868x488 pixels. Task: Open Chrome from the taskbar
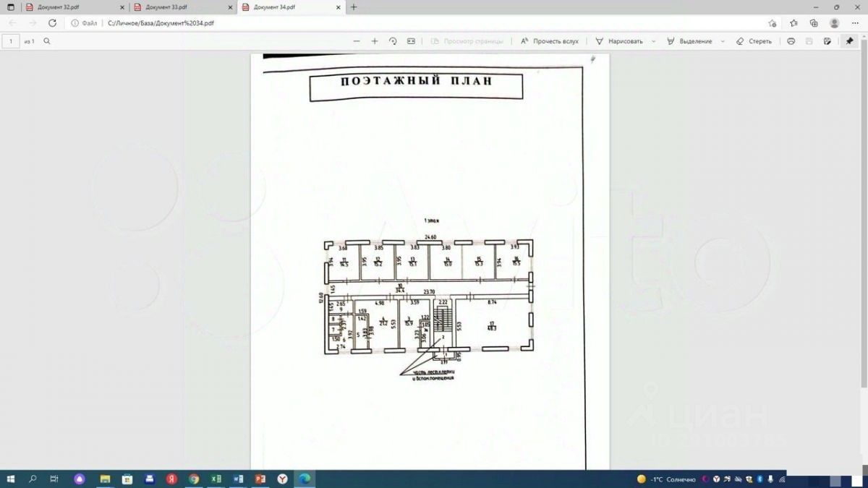pos(193,479)
